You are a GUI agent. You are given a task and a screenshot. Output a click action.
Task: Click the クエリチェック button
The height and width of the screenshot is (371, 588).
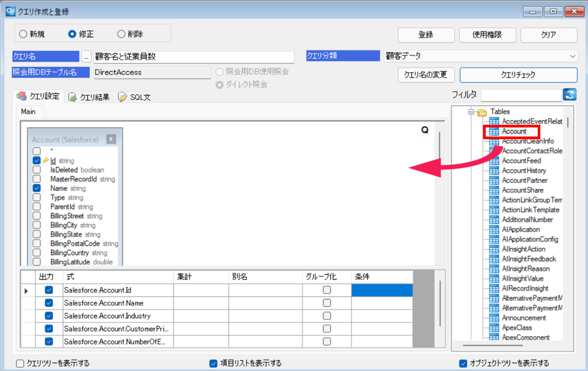pos(518,74)
